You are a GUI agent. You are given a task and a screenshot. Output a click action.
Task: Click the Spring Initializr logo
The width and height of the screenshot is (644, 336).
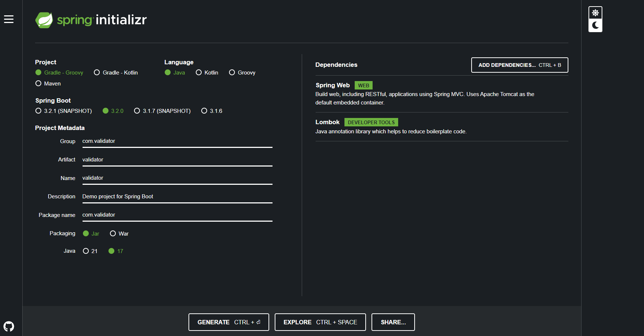91,20
